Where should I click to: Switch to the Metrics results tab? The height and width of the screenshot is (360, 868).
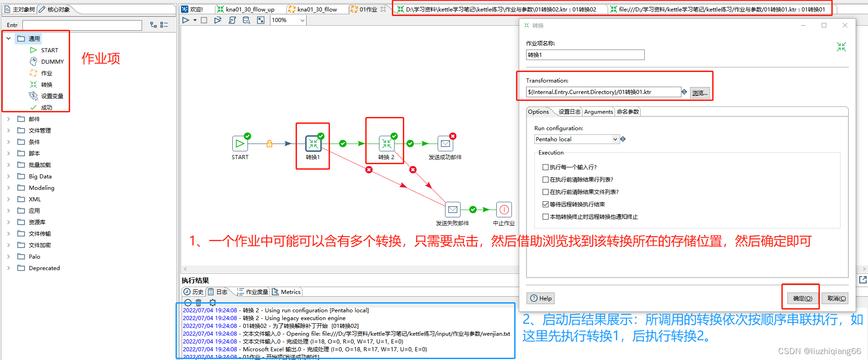(286, 292)
